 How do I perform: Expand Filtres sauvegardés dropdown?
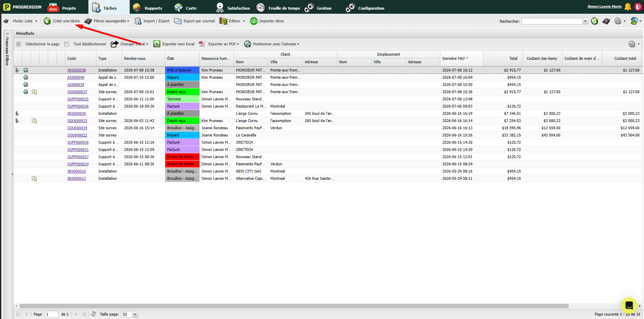coord(111,21)
